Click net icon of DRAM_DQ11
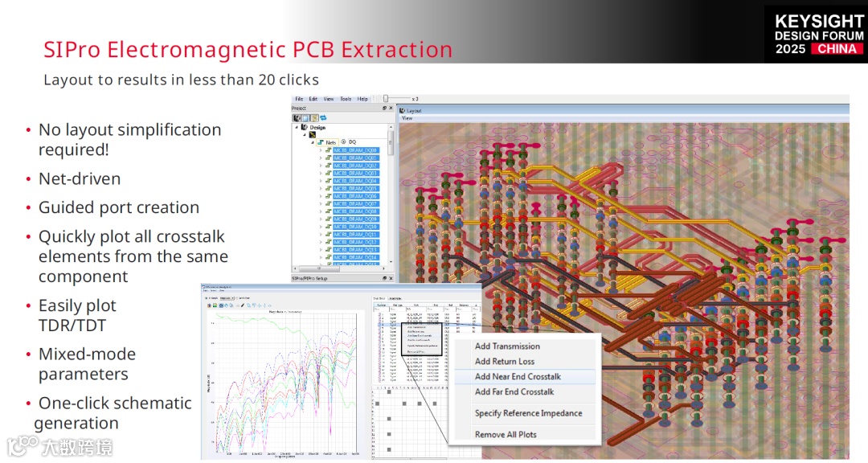The width and height of the screenshot is (868, 463). pyautogui.click(x=328, y=234)
